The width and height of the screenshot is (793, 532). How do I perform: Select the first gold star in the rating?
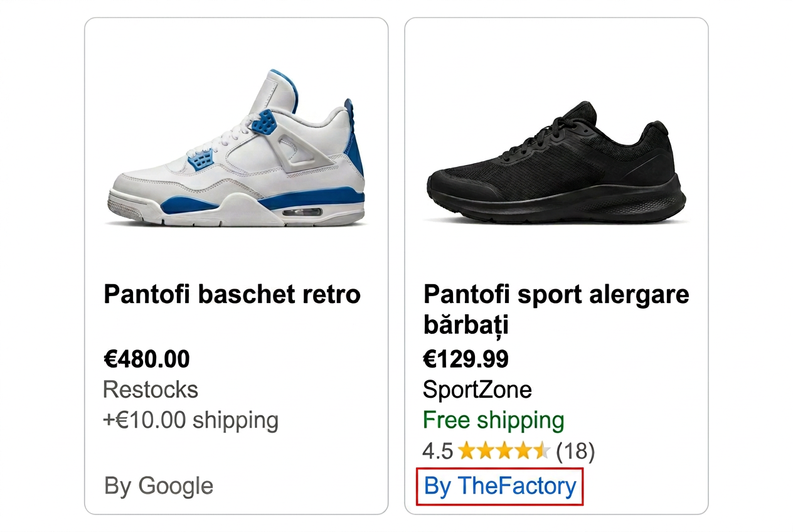click(x=467, y=451)
